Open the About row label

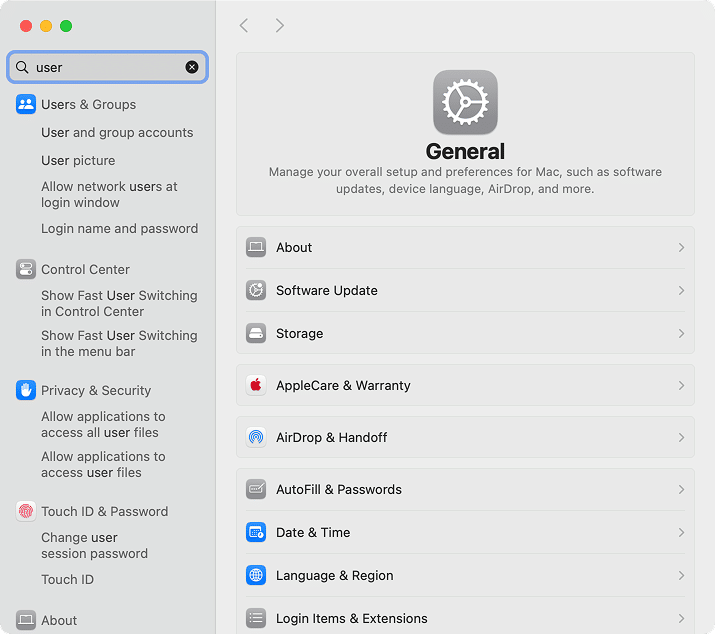pyautogui.click(x=294, y=248)
